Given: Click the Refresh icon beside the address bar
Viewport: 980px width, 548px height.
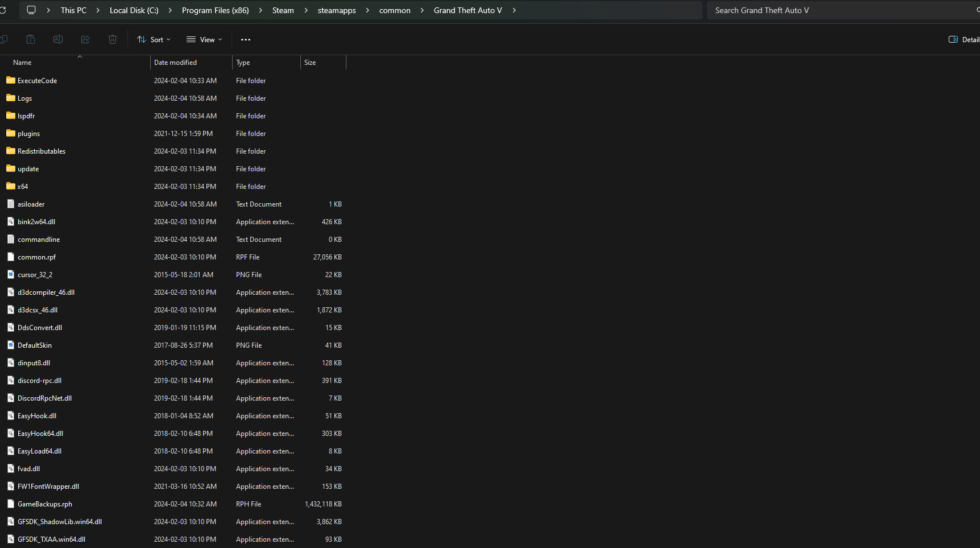Looking at the screenshot, I should click(x=3, y=10).
